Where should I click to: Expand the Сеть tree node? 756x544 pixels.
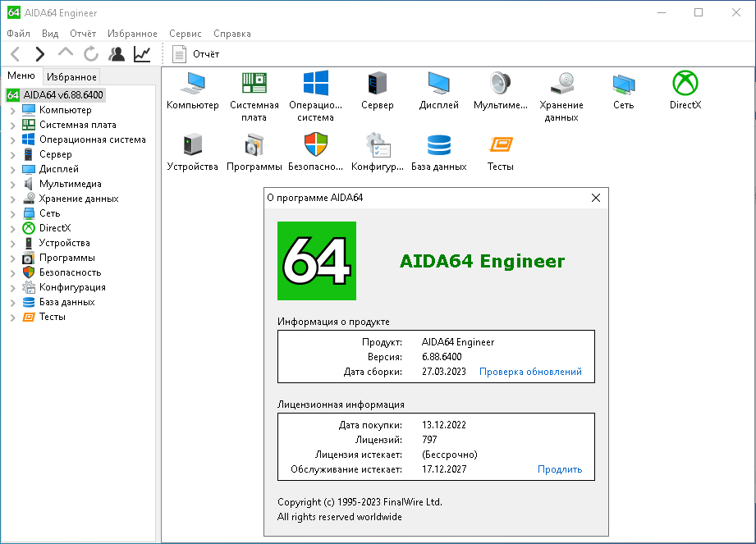click(13, 213)
